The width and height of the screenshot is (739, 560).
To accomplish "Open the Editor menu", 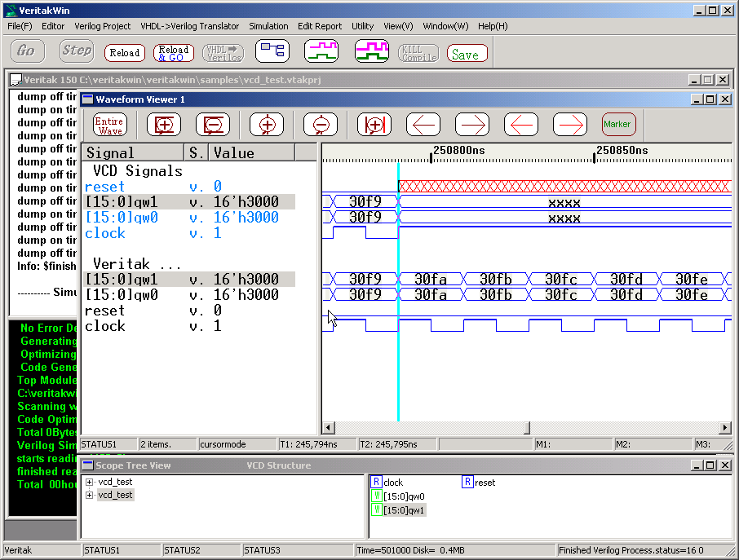I will point(53,26).
